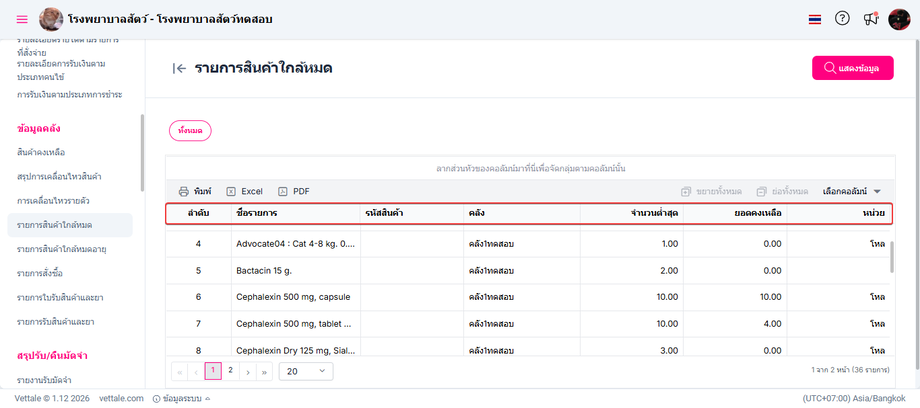Go to page 2 in pagination

click(231, 370)
